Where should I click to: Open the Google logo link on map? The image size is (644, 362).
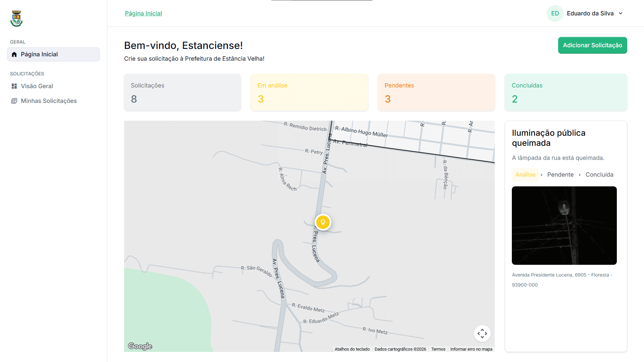pos(140,346)
